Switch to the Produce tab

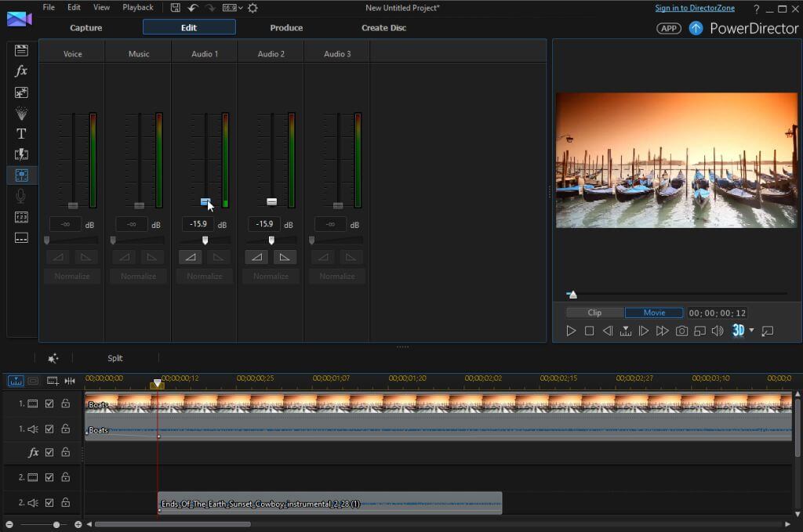286,27
